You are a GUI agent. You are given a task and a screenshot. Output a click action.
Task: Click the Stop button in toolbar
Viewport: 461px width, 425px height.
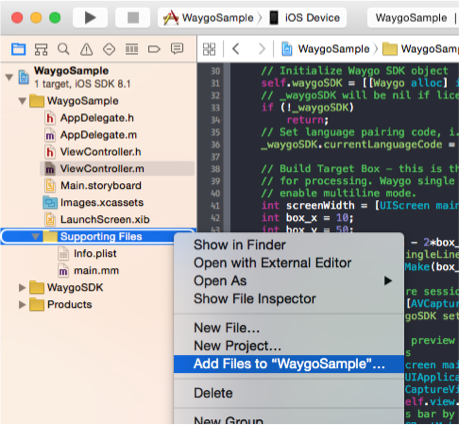[133, 18]
